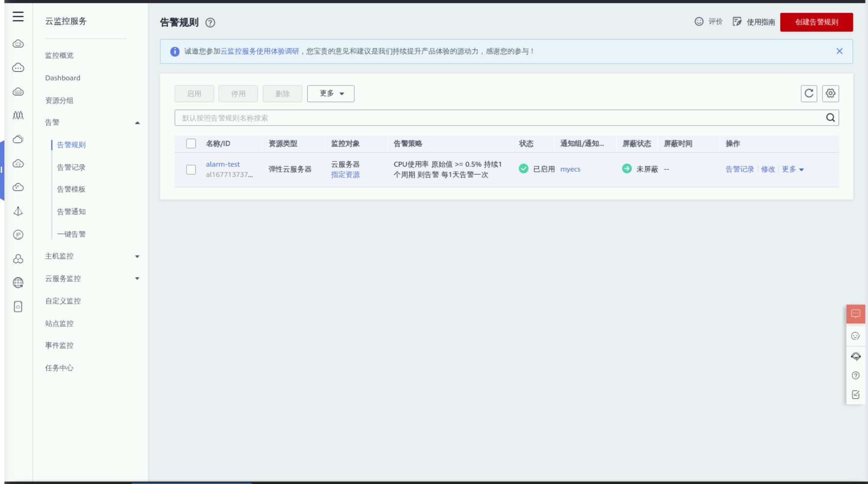Viewport: 868px width, 484px height.
Task: Open 事件监控 in sidebar
Action: [59, 345]
